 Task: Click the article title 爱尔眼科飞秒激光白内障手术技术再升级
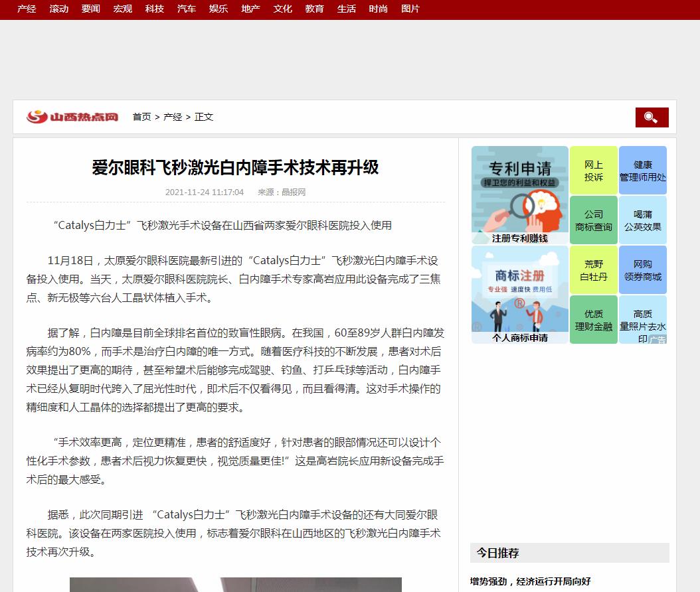pyautogui.click(x=235, y=167)
